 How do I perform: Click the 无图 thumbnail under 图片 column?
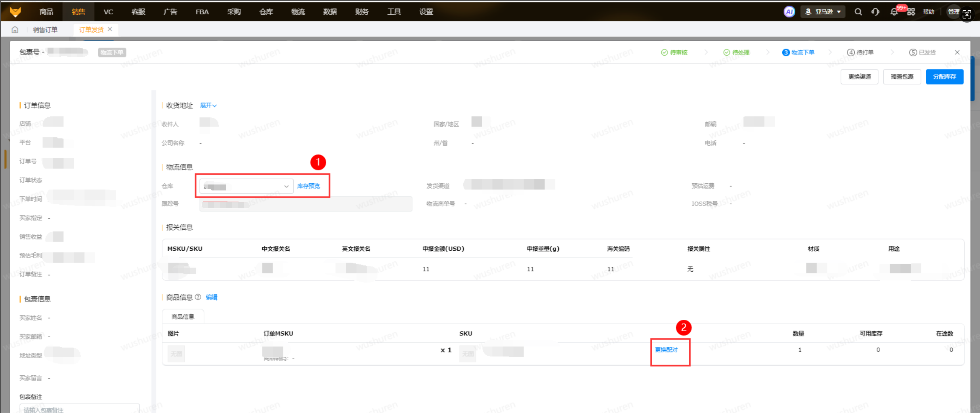click(x=176, y=353)
